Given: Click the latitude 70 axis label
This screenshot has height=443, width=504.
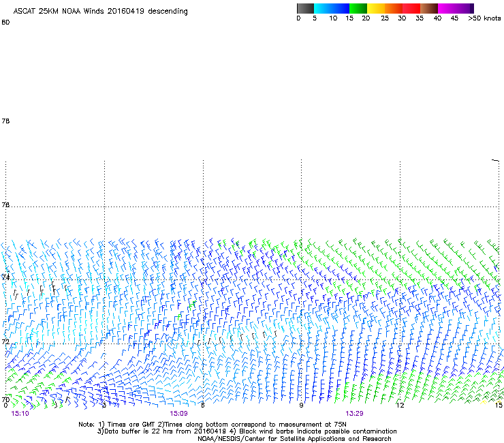Looking at the screenshot, I should pyautogui.click(x=5, y=399).
